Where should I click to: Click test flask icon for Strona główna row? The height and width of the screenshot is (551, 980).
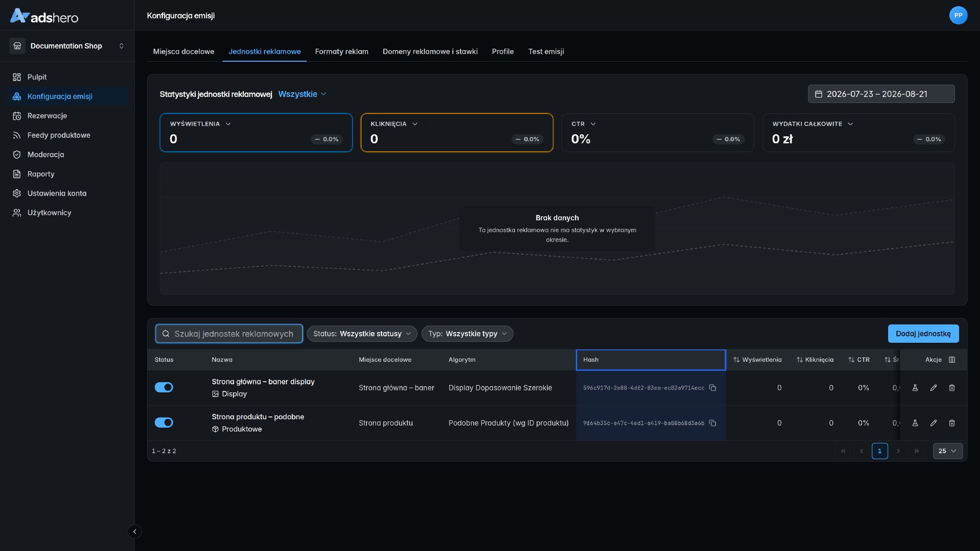click(915, 388)
